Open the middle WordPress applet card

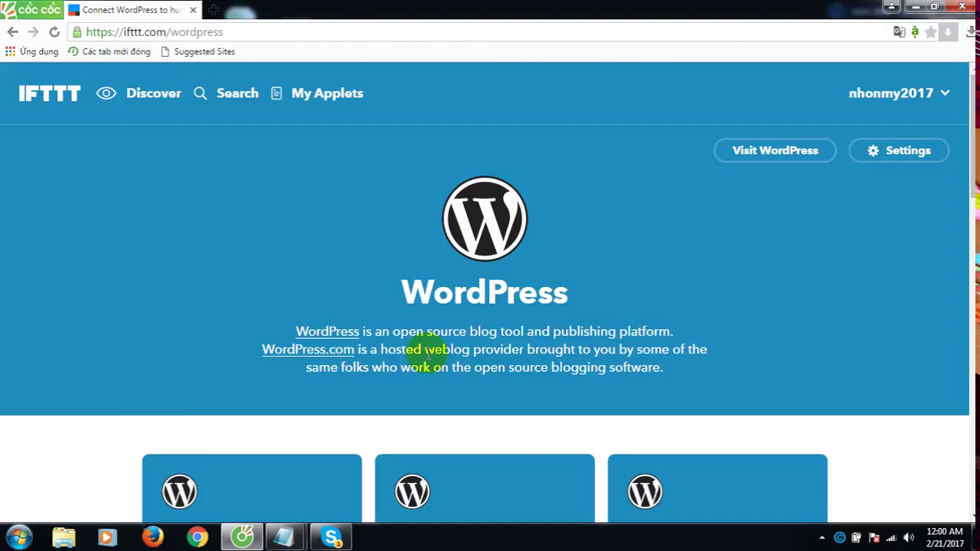[x=485, y=488]
